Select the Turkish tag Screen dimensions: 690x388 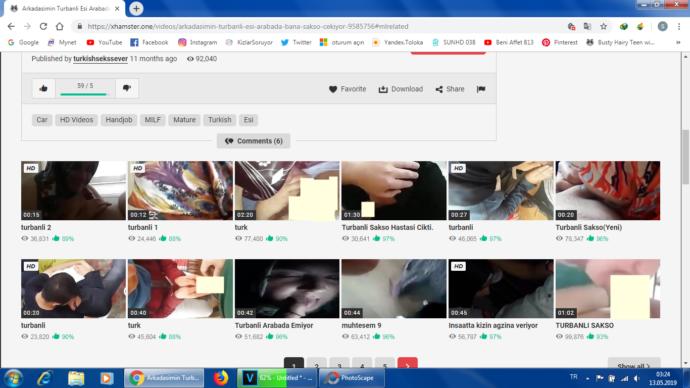point(220,120)
